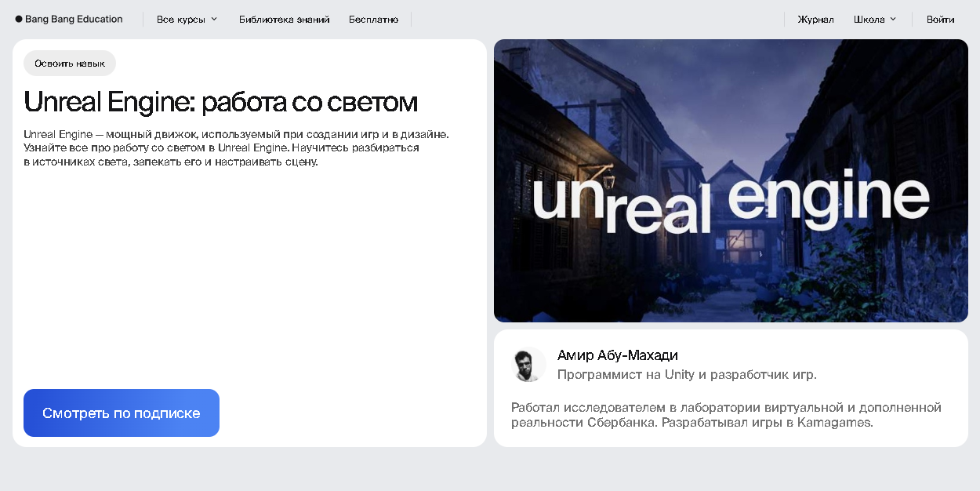The width and height of the screenshot is (980, 491).
Task: Open the Журнал page
Action: coord(815,20)
